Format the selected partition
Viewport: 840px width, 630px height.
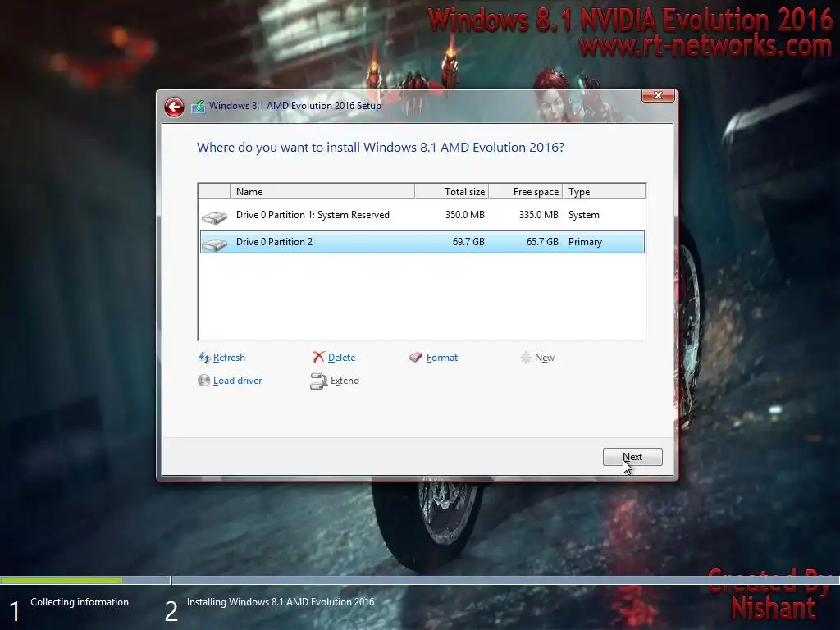click(x=442, y=358)
